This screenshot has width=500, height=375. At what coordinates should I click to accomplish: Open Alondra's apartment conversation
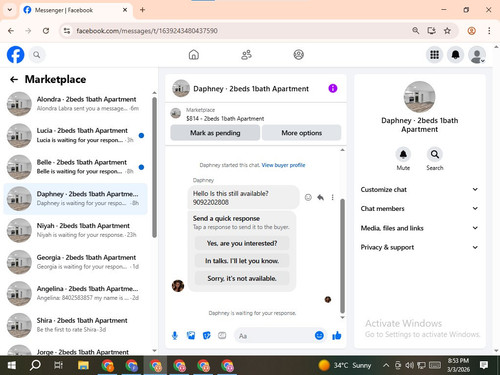click(x=76, y=104)
